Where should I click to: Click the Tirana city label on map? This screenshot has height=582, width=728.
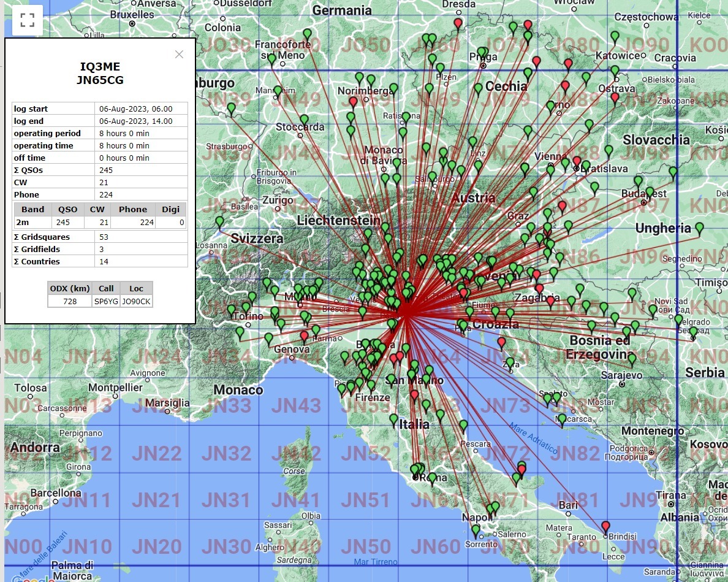pos(671,495)
